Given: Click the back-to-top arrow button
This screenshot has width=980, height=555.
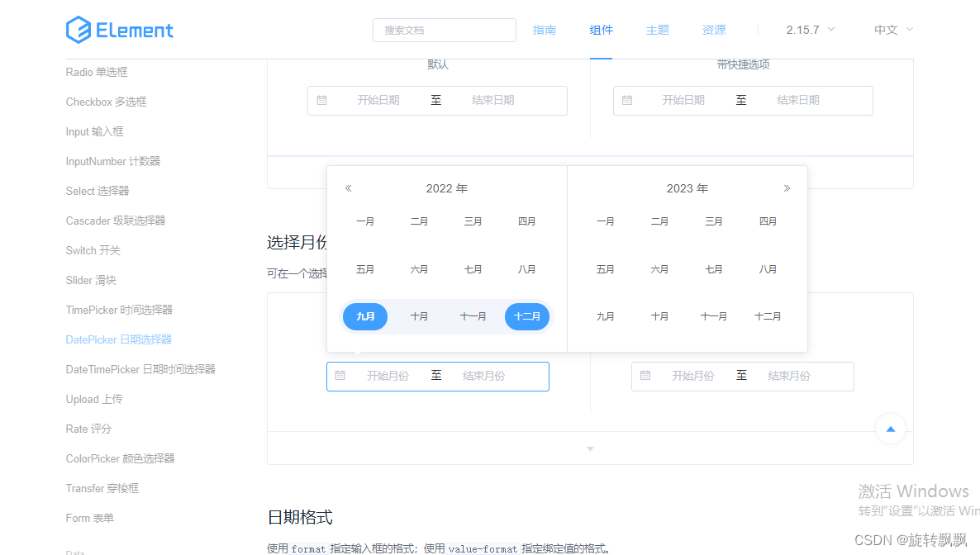Looking at the screenshot, I should point(890,429).
